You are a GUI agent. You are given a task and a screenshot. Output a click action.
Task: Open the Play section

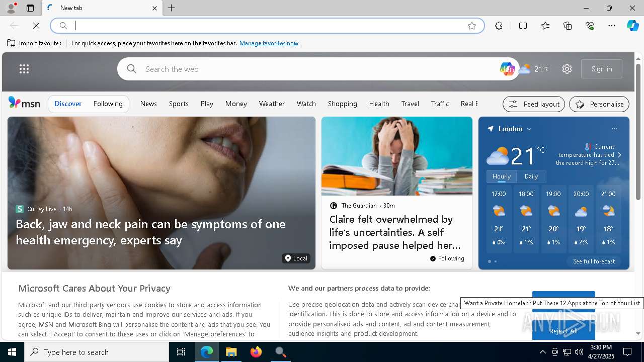(207, 104)
